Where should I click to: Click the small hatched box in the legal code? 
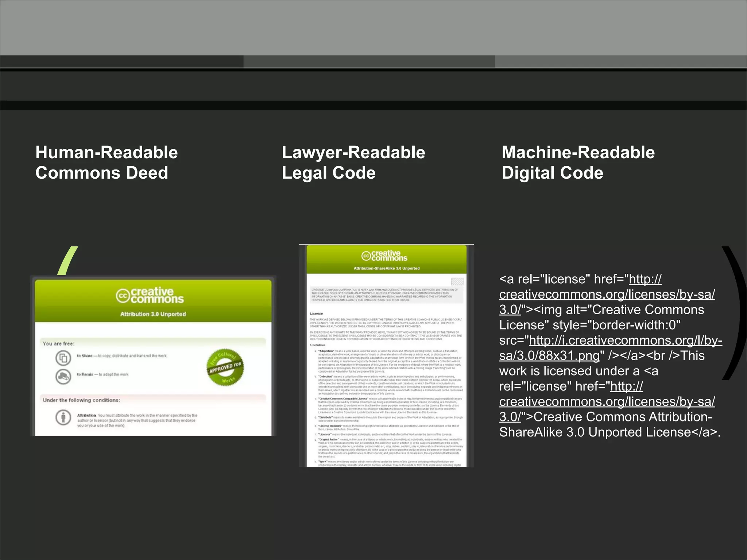[x=457, y=281]
